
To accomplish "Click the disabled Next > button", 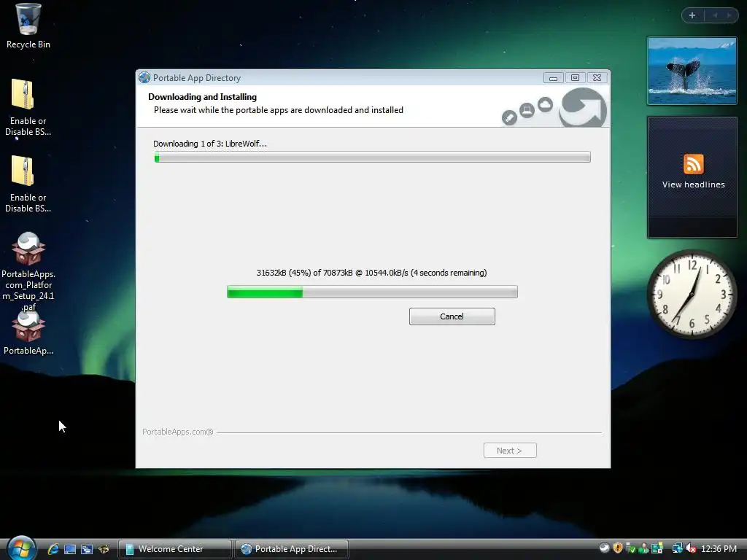I will click(510, 451).
